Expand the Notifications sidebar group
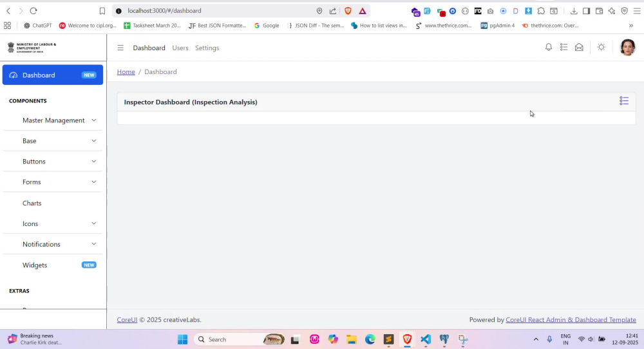644x349 pixels. 53,244
